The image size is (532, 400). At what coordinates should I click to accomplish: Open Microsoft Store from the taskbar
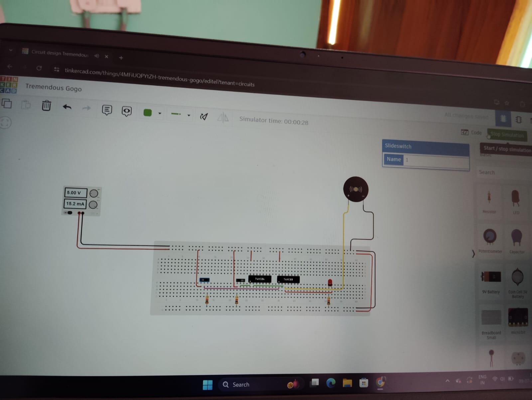tap(364, 383)
